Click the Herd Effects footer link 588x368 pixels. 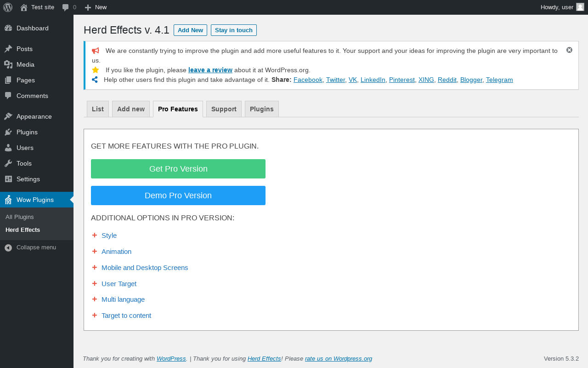pyautogui.click(x=264, y=359)
